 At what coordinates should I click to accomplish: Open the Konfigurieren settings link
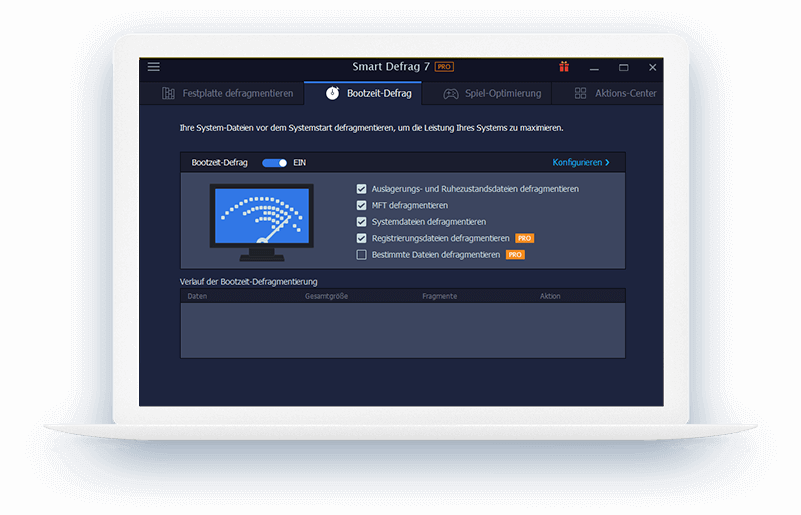(x=580, y=162)
